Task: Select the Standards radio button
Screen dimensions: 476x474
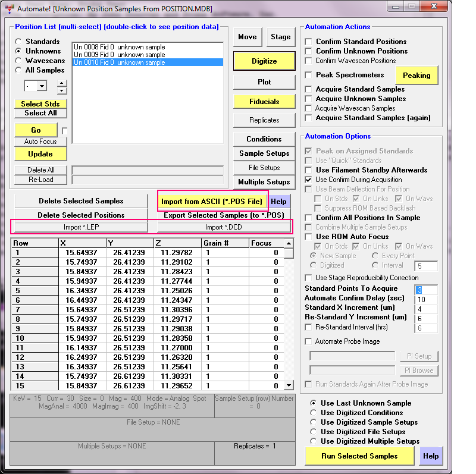Action: click(x=19, y=42)
